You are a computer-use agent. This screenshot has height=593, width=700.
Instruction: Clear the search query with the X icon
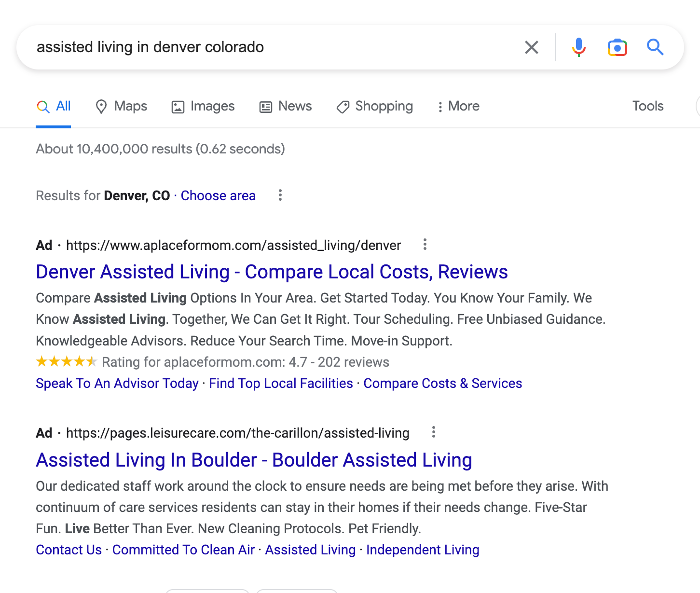[531, 47]
